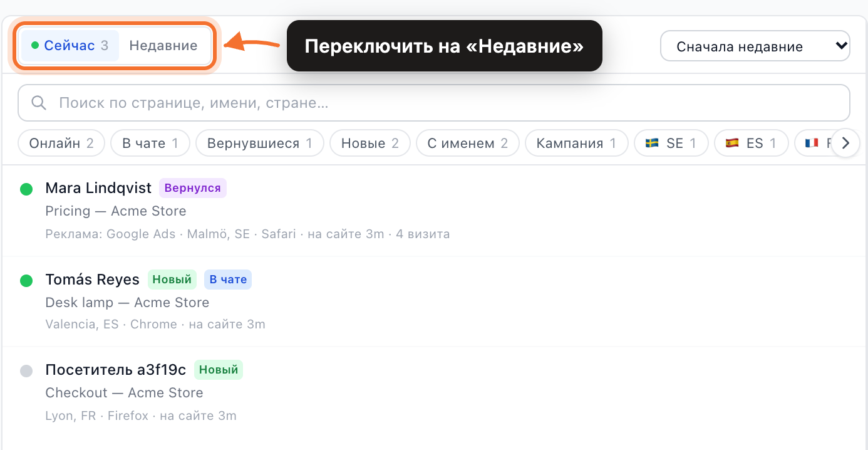
Task: Click «Desk lamp — Acme Store» page line
Action: click(x=127, y=303)
